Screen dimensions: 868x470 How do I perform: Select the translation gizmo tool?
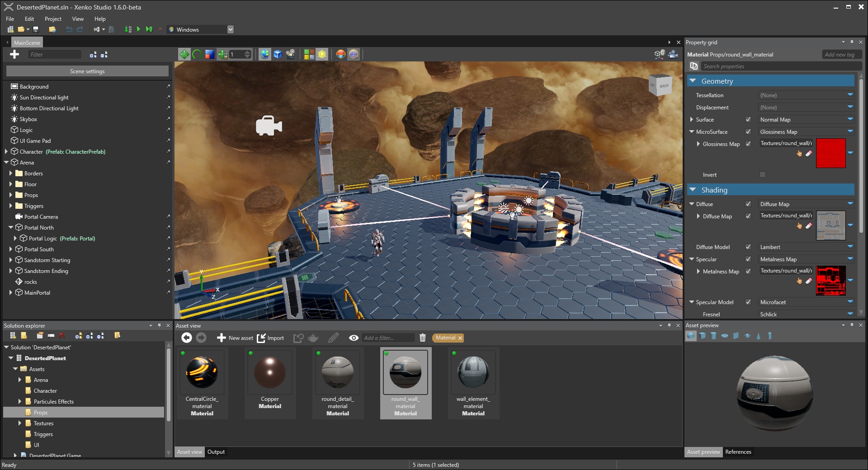pos(184,55)
